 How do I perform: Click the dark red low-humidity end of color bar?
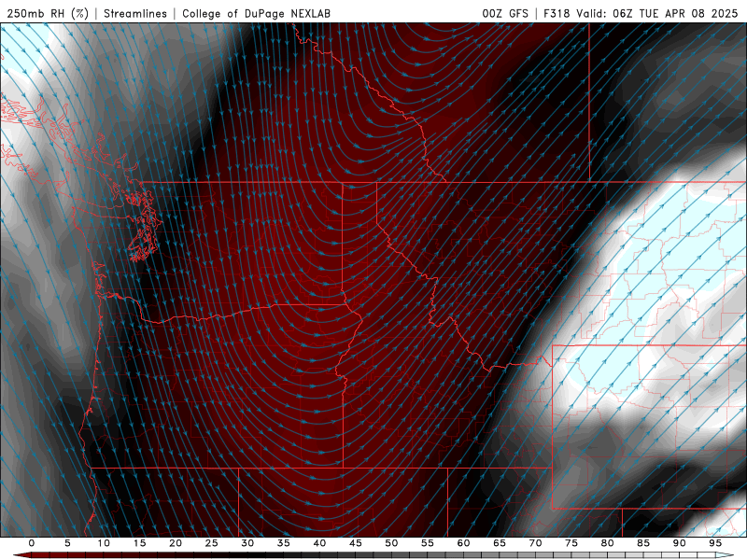pyautogui.click(x=21, y=555)
